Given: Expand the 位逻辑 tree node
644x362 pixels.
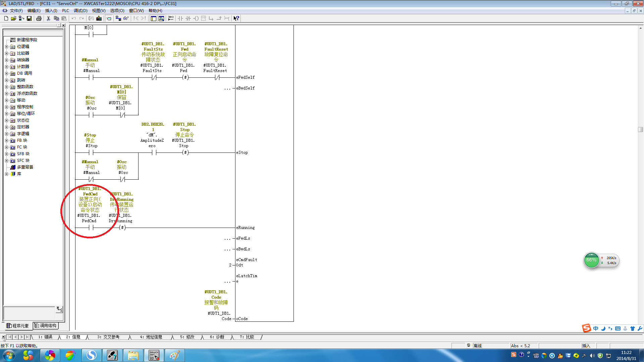Looking at the screenshot, I should [x=6, y=47].
